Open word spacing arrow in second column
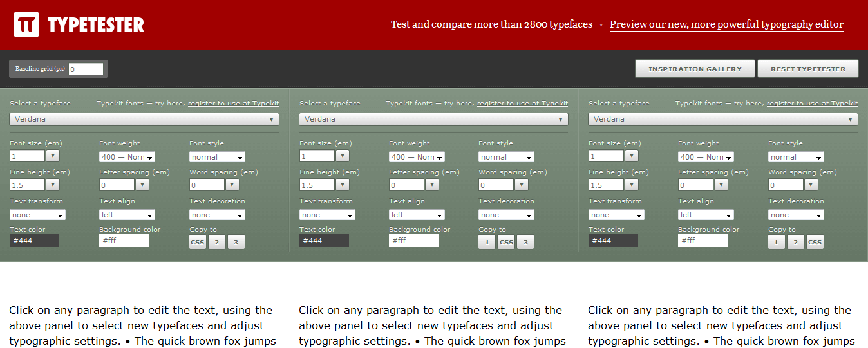This screenshot has height=348, width=868. [x=522, y=185]
